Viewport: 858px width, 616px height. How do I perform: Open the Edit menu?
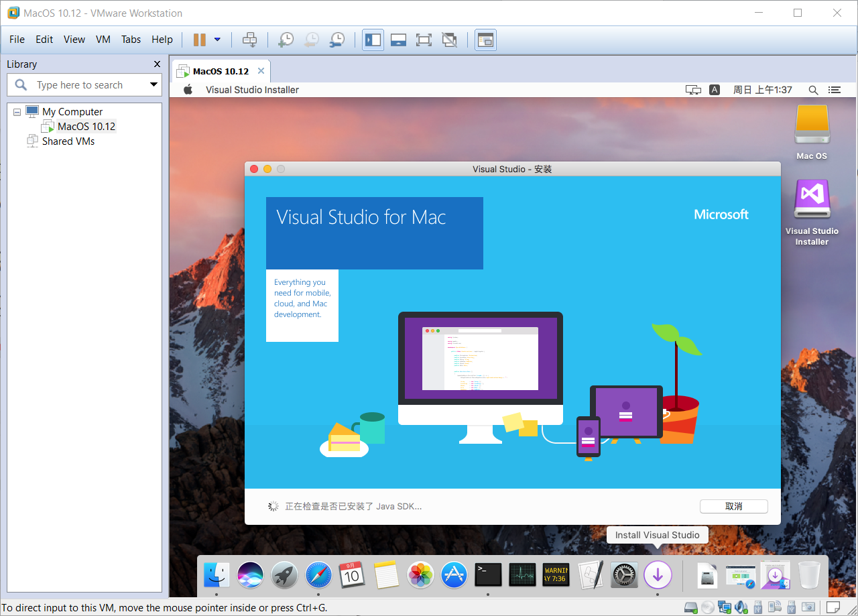(x=44, y=40)
